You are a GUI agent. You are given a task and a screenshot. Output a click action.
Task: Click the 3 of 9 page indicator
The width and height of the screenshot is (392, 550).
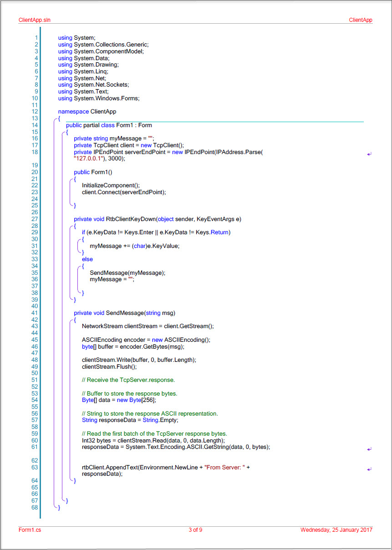(195, 530)
